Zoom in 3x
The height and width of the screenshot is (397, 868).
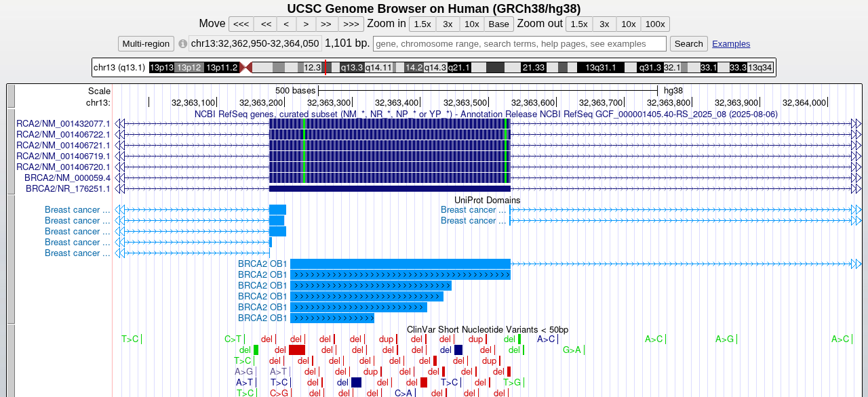click(447, 24)
